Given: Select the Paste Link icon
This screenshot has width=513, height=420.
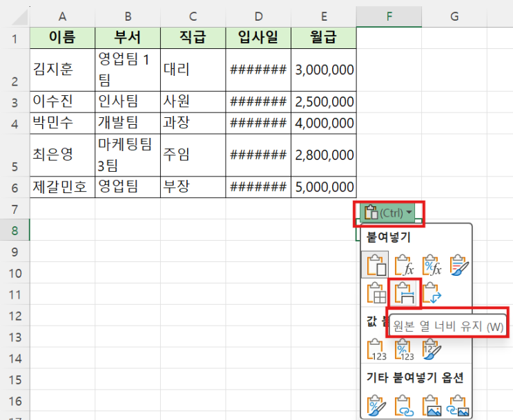Looking at the screenshot, I should coord(404,406).
